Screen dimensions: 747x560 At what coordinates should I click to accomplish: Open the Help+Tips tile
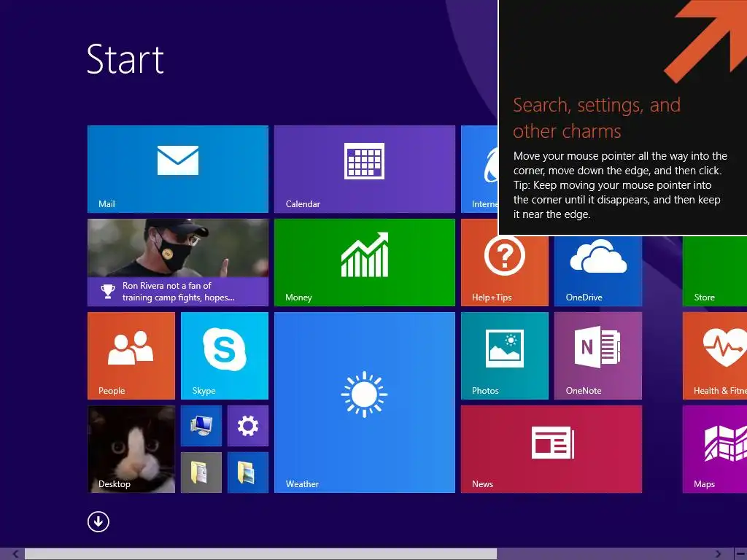click(x=505, y=271)
